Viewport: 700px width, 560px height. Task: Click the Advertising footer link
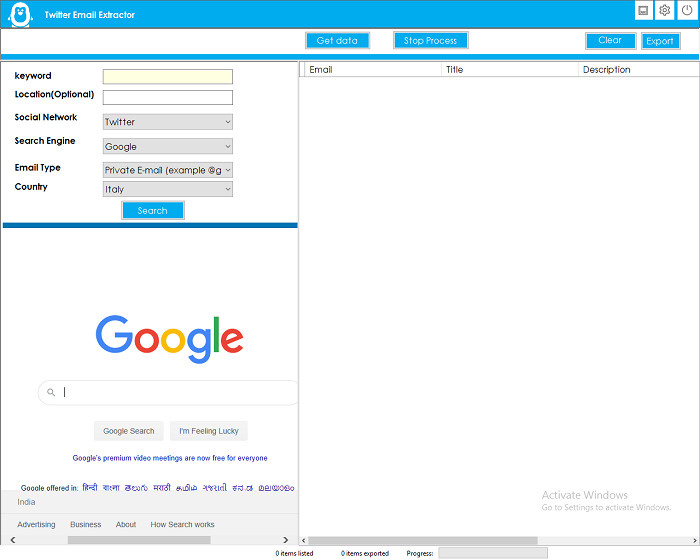pyautogui.click(x=36, y=524)
